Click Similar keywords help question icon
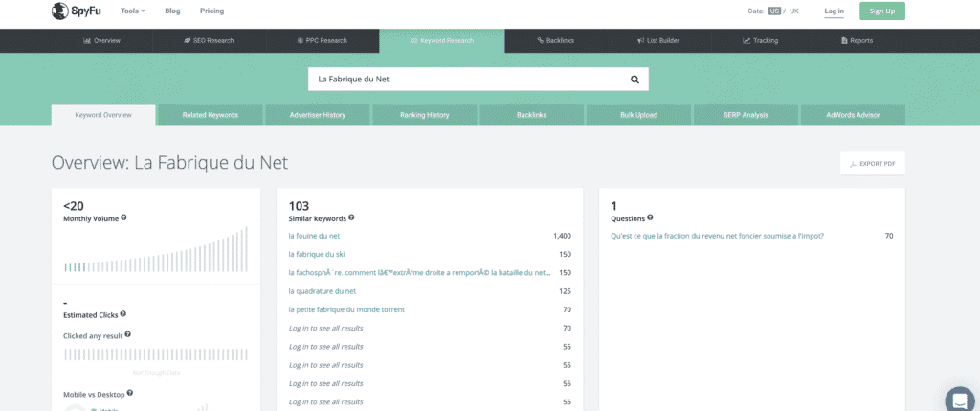980x411 pixels. (351, 217)
